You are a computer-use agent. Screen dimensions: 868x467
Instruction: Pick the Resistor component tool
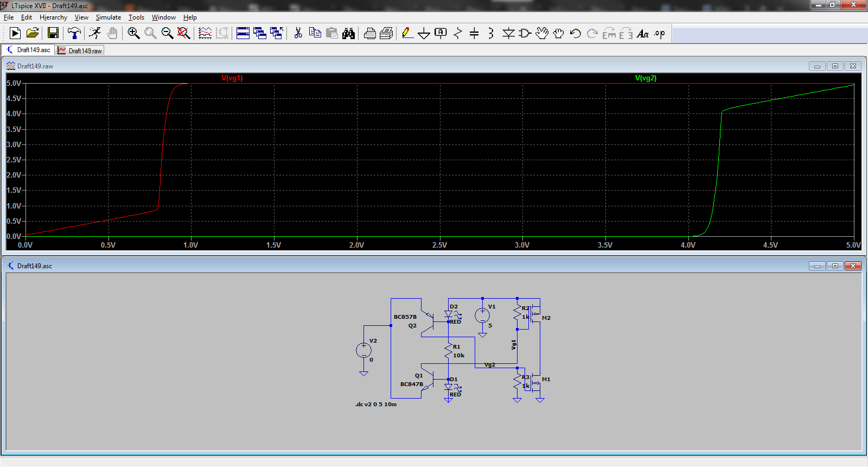[458, 34]
